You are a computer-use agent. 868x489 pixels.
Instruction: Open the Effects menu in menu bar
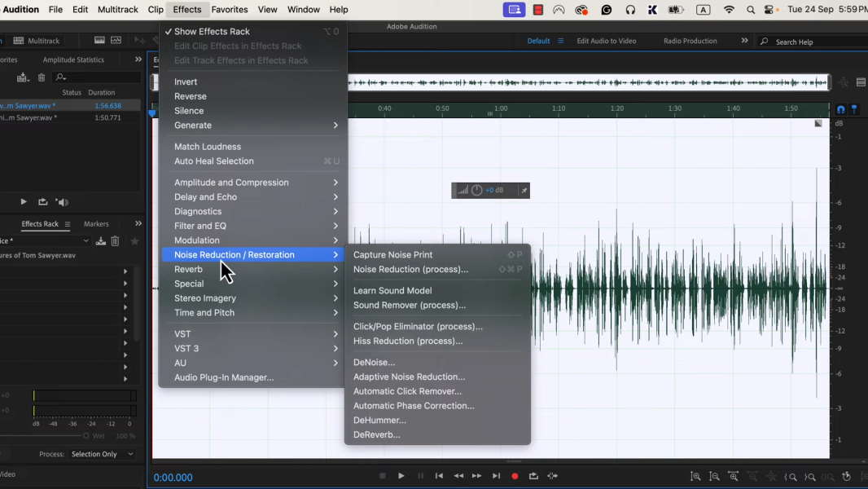(186, 10)
